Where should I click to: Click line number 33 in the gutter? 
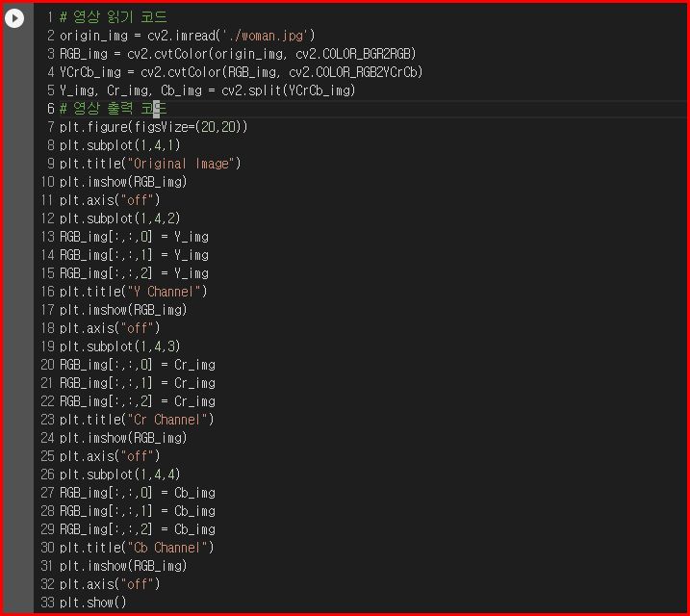[x=47, y=603]
